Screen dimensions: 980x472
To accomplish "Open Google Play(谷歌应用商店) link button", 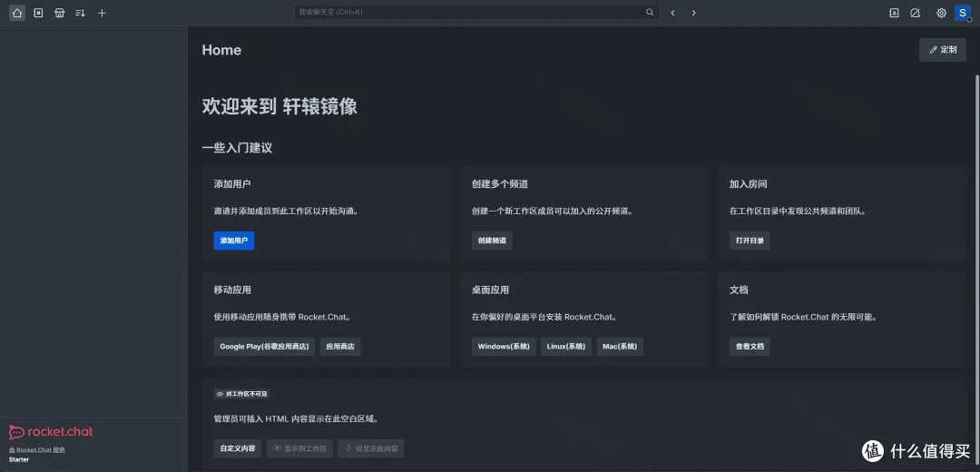I will pos(264,347).
